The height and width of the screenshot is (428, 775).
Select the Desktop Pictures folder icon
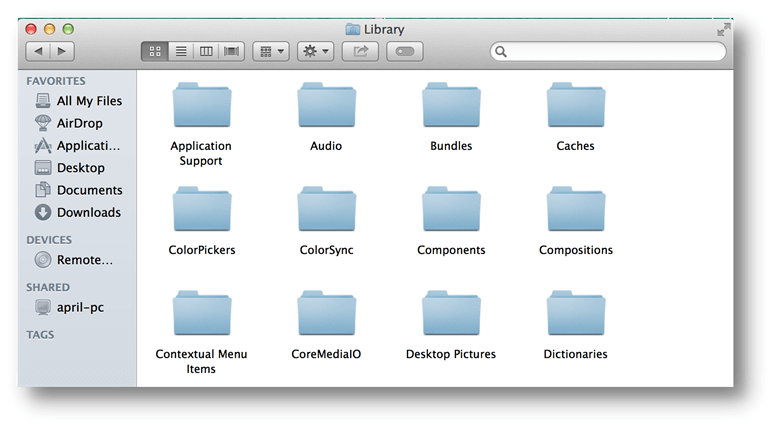pyautogui.click(x=451, y=313)
